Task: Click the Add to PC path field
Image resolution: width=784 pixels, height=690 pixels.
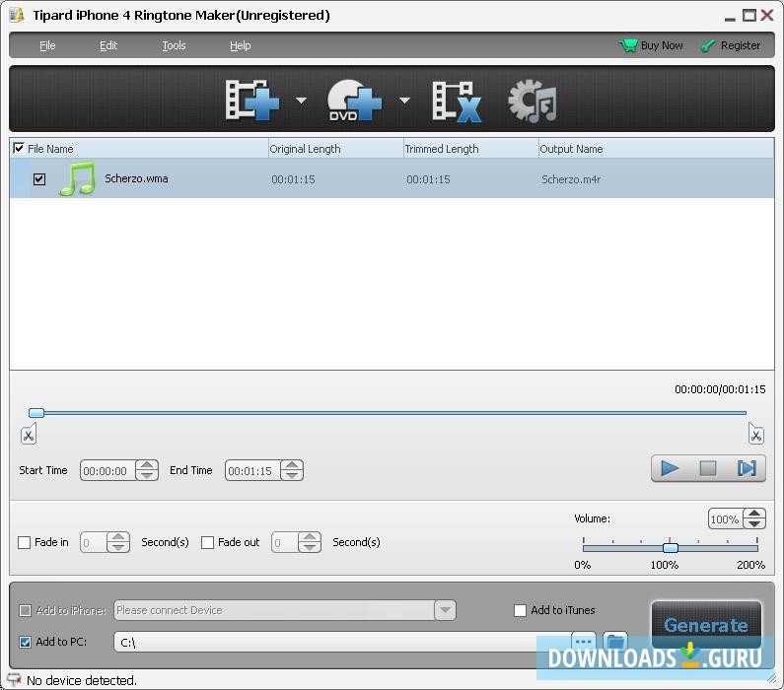Action: tap(342, 642)
